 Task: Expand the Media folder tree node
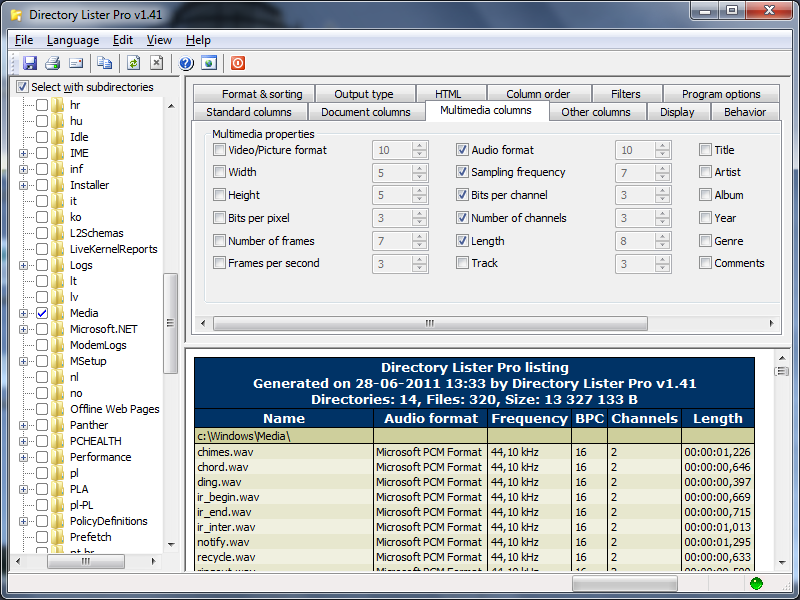tap(23, 313)
